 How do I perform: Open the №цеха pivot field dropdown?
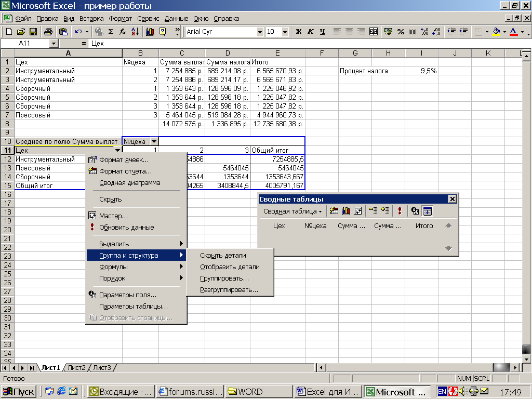154,141
